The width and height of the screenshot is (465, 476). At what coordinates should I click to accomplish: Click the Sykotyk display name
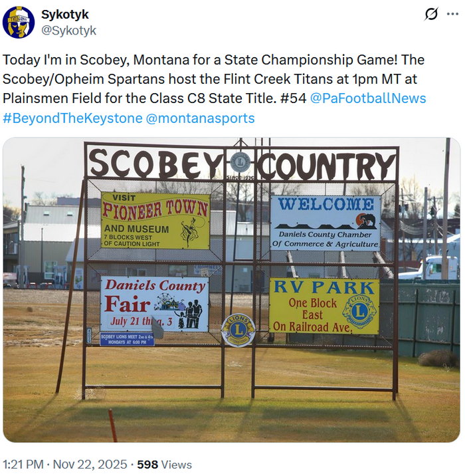coord(65,15)
